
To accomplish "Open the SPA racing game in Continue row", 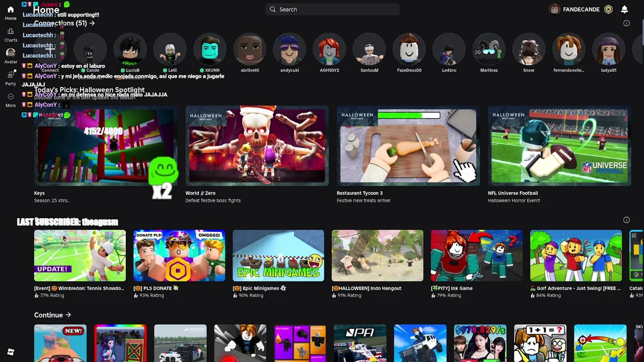I will coord(360,343).
